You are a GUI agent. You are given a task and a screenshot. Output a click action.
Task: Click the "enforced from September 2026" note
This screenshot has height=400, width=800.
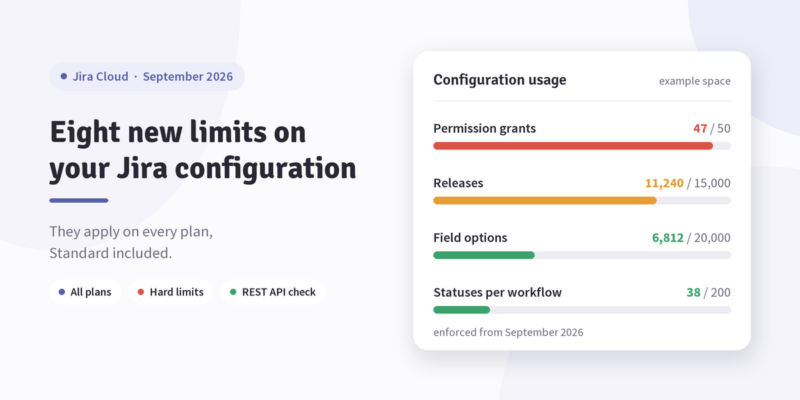pos(508,333)
